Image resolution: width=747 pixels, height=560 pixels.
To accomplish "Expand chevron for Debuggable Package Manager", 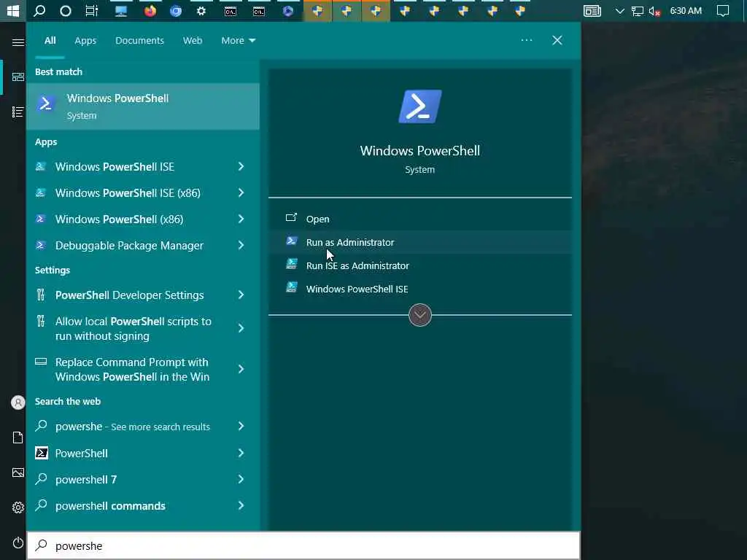I will coord(241,245).
